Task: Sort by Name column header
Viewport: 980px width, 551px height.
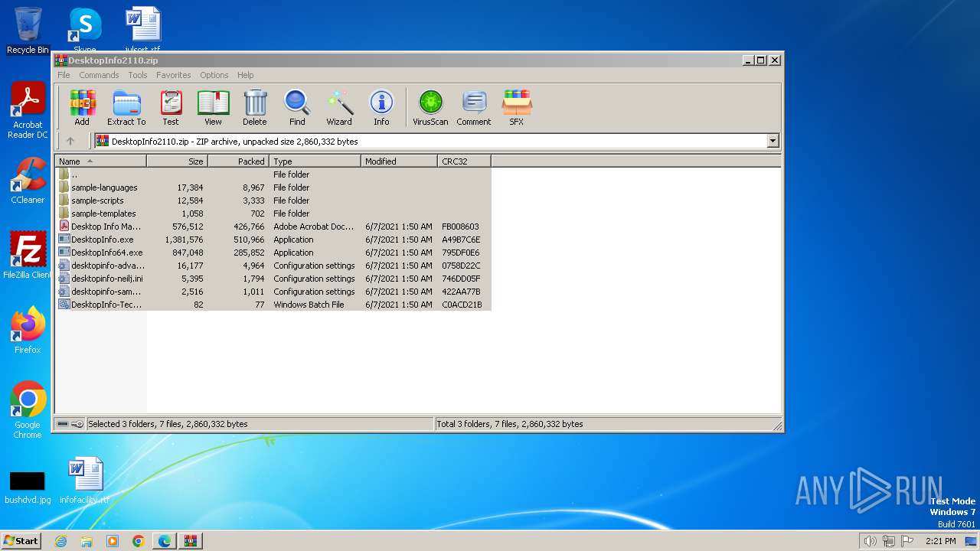Action: tap(100, 161)
